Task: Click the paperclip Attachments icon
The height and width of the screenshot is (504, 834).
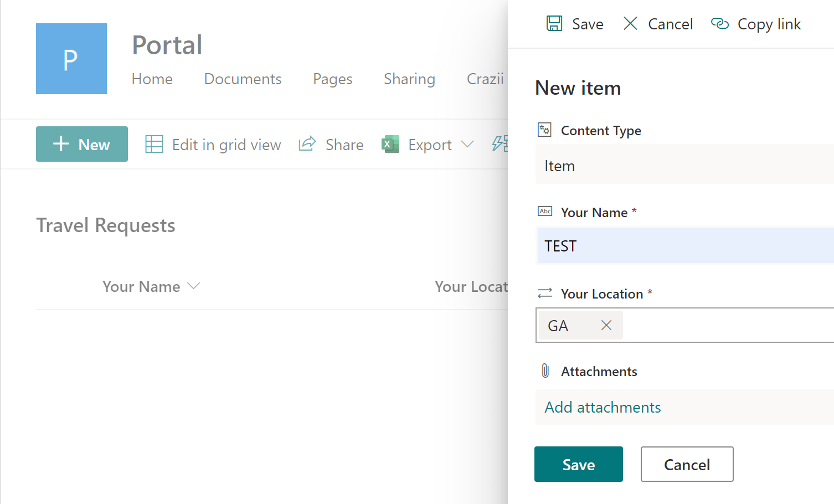Action: click(545, 371)
